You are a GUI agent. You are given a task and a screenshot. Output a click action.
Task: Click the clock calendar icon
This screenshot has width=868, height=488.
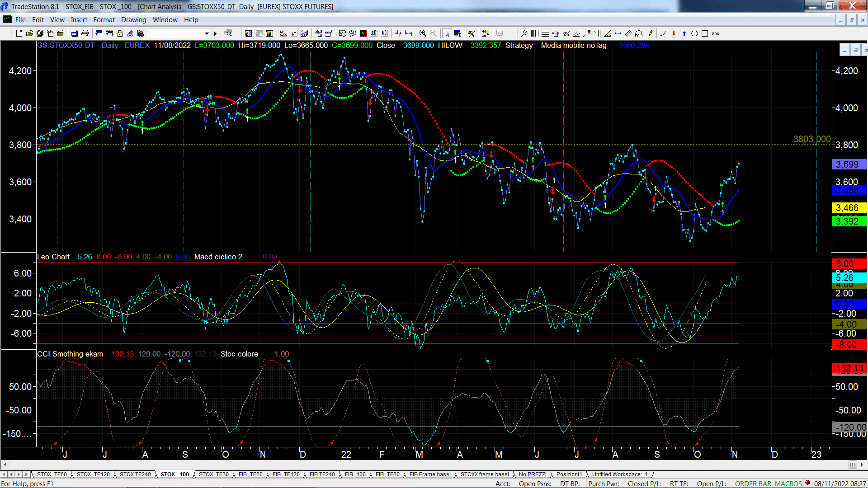(342, 33)
